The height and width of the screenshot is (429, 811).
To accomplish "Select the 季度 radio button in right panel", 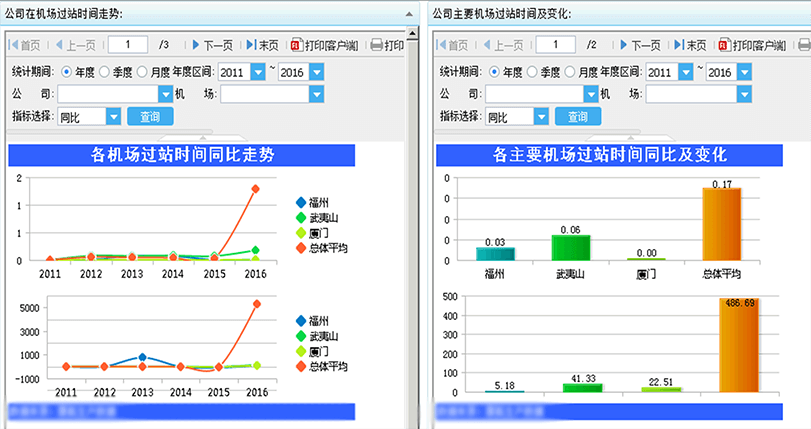I will click(x=532, y=72).
